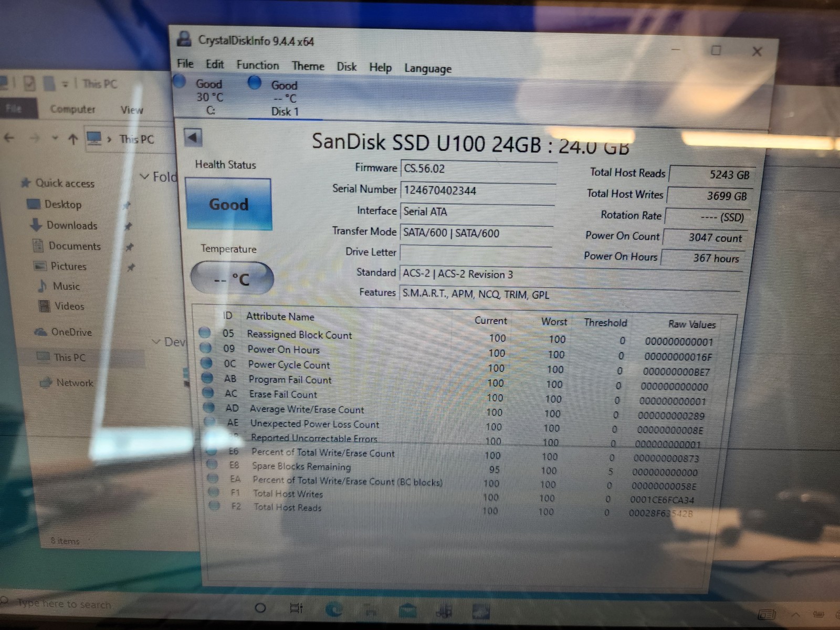Open Computer tab in File Explorer
This screenshot has width=840, height=630.
point(72,109)
